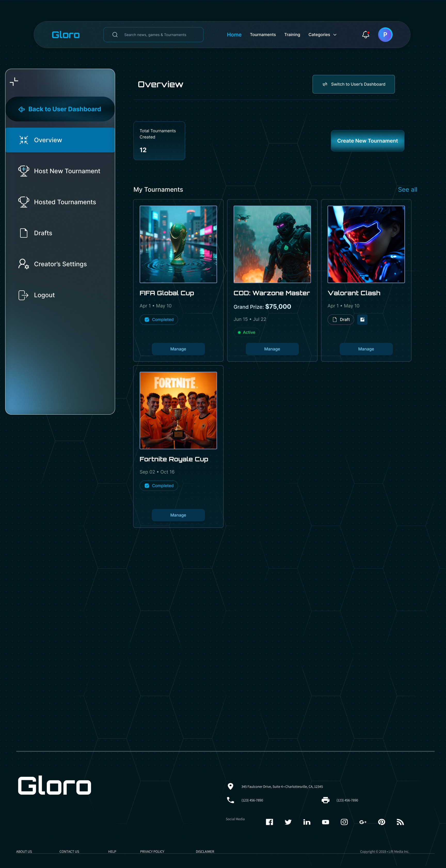Open Training nav item

292,35
